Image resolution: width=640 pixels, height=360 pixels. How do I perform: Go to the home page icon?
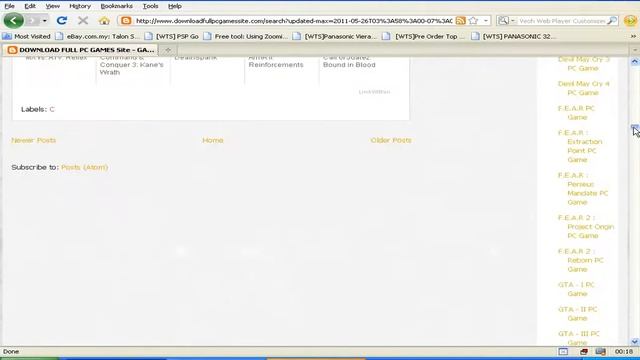click(104, 20)
